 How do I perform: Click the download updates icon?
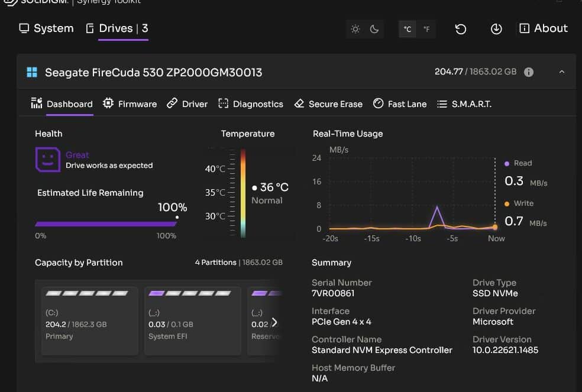[496, 29]
